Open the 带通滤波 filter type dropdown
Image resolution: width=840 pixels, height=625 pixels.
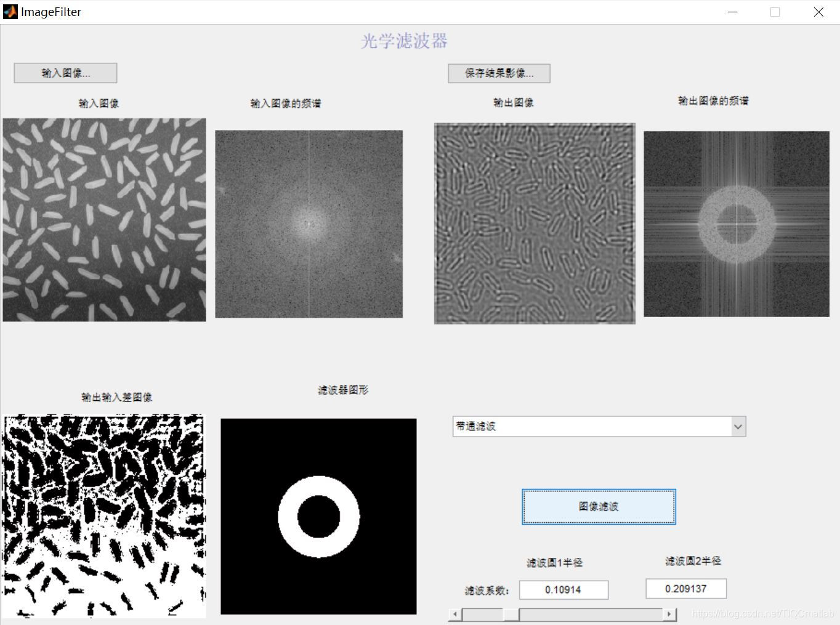(x=591, y=426)
